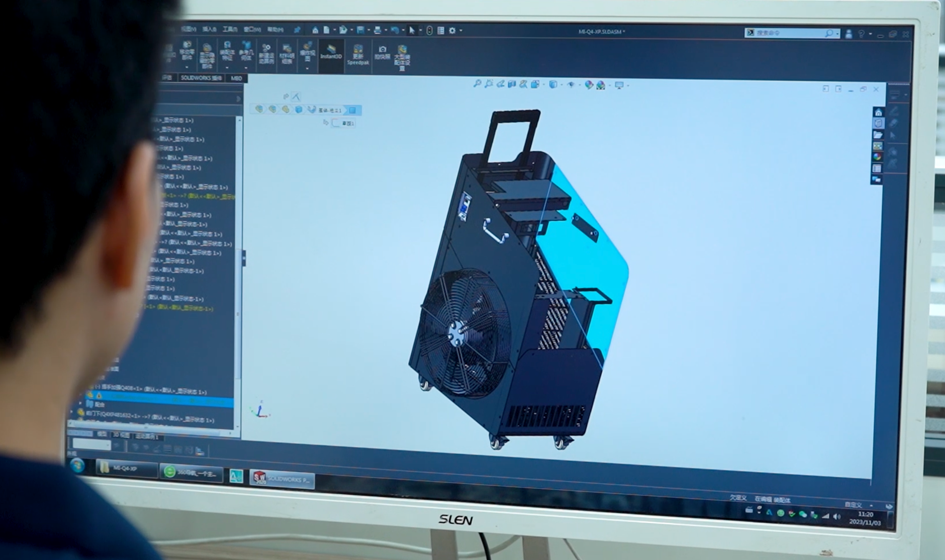
Task: Switch to 360 browser taskbar button
Action: [x=191, y=473]
